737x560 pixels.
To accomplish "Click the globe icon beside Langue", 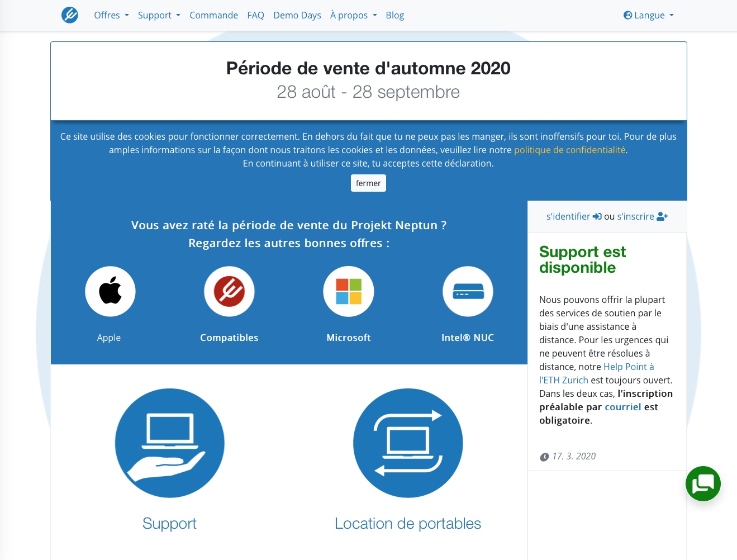I will click(628, 15).
